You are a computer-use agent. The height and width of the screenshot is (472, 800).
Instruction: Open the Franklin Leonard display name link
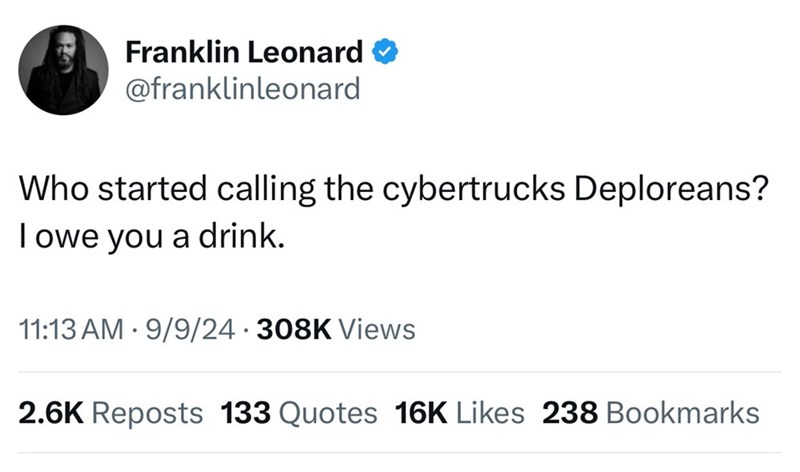pos(244,50)
